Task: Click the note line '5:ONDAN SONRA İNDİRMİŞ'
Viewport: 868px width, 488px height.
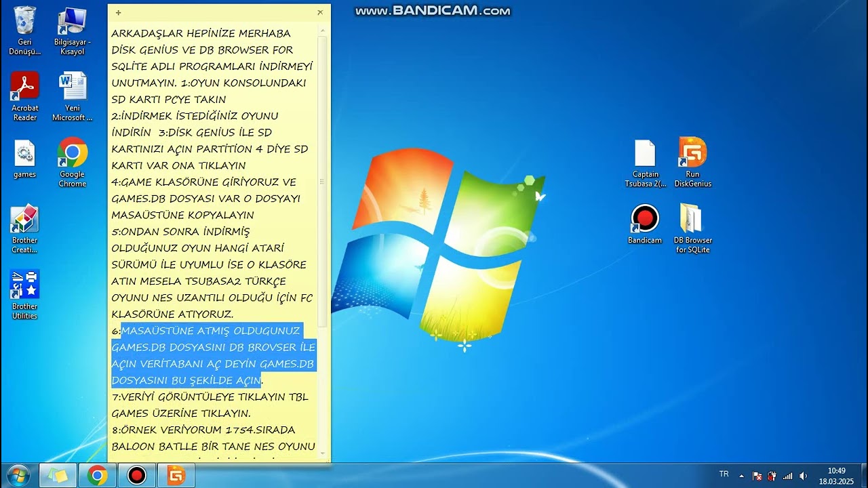Action: 180,231
